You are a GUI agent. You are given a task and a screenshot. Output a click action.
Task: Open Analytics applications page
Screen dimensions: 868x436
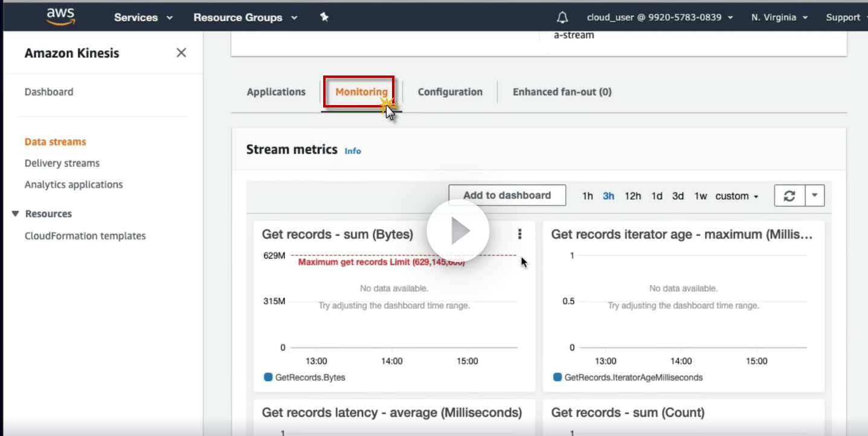point(74,185)
